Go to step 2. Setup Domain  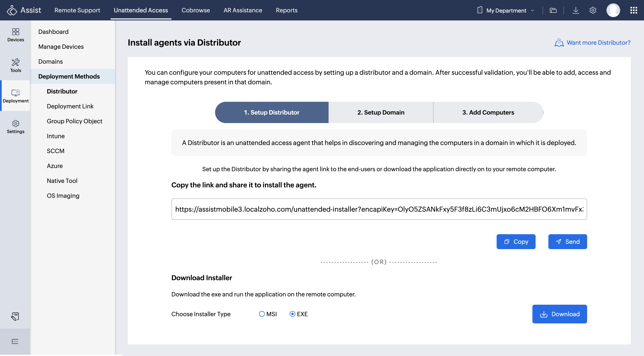pyautogui.click(x=381, y=112)
